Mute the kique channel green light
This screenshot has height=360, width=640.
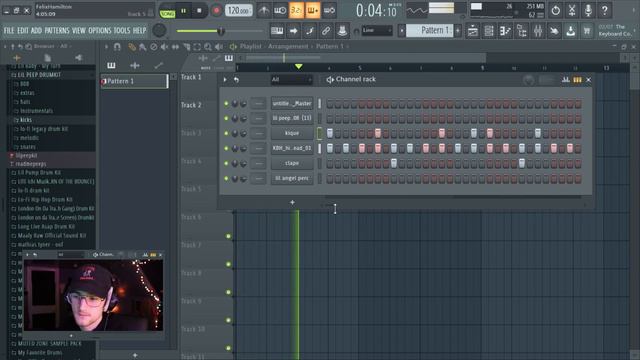[226, 133]
